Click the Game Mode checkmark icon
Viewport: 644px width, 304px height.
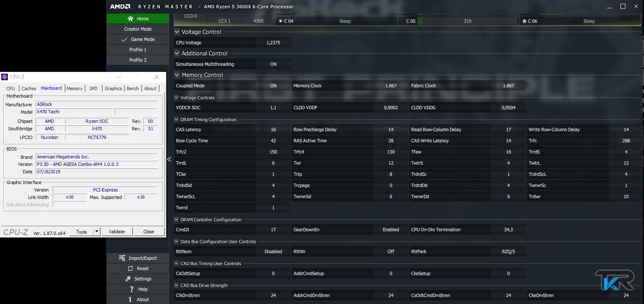click(x=124, y=39)
